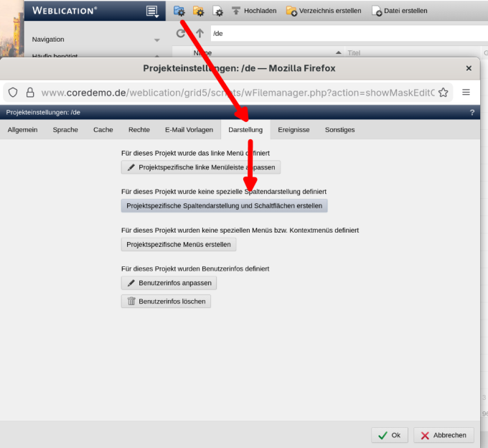Screen dimensions: 488x448
Task: Close the Projekteinstellungen Firefox window
Action: click(469, 68)
